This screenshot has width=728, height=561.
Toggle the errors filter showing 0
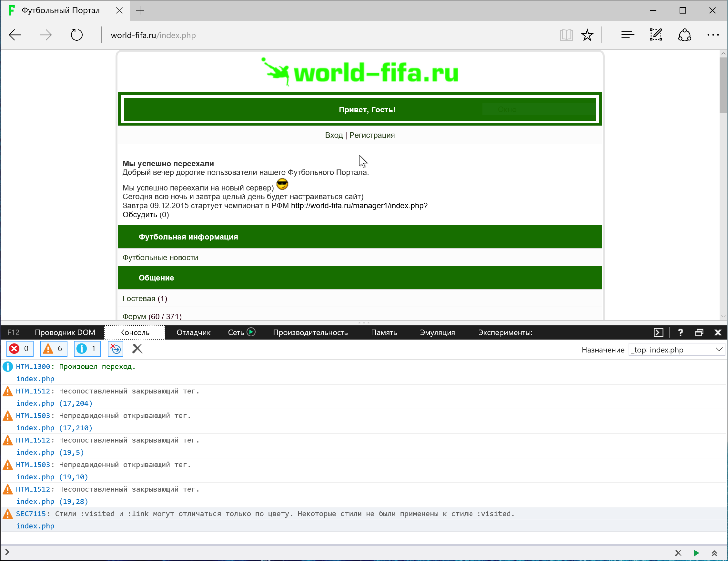tap(20, 349)
